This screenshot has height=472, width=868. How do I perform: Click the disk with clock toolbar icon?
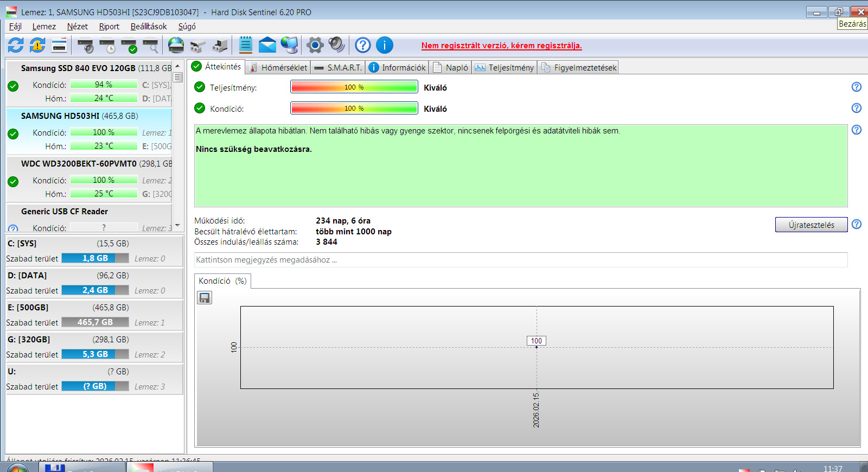pos(107,46)
